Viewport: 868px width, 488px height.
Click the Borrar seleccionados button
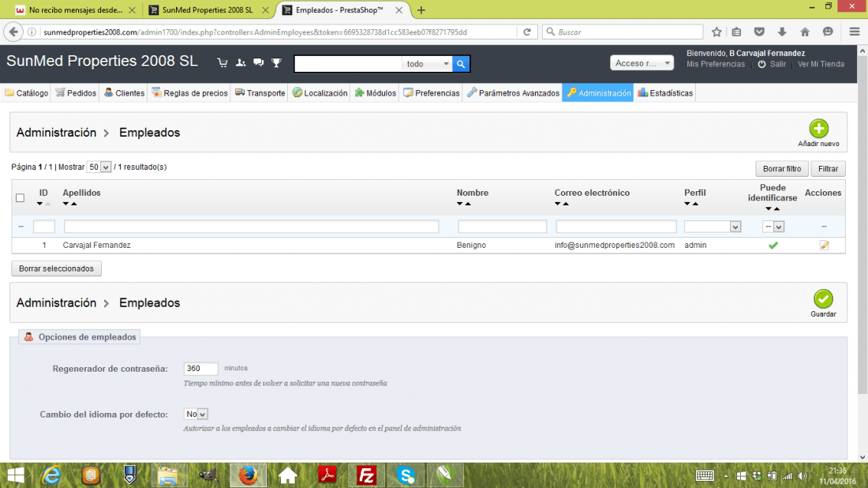[x=57, y=268]
